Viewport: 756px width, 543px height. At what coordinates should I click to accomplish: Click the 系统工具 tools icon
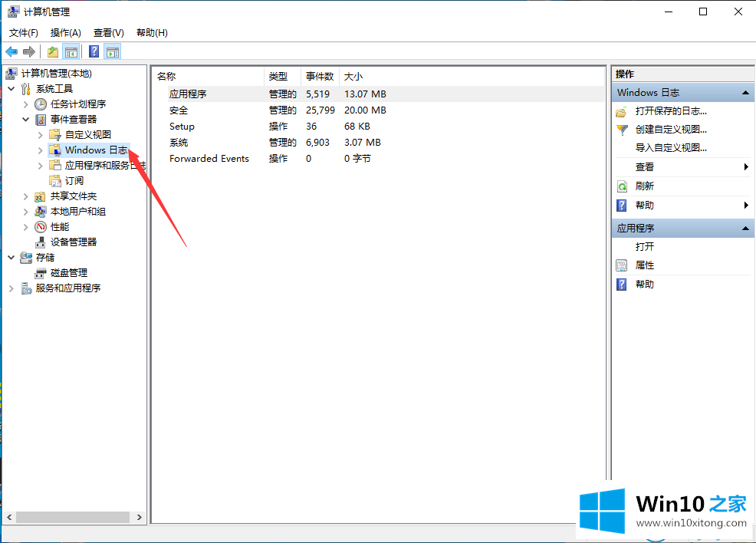tap(26, 89)
